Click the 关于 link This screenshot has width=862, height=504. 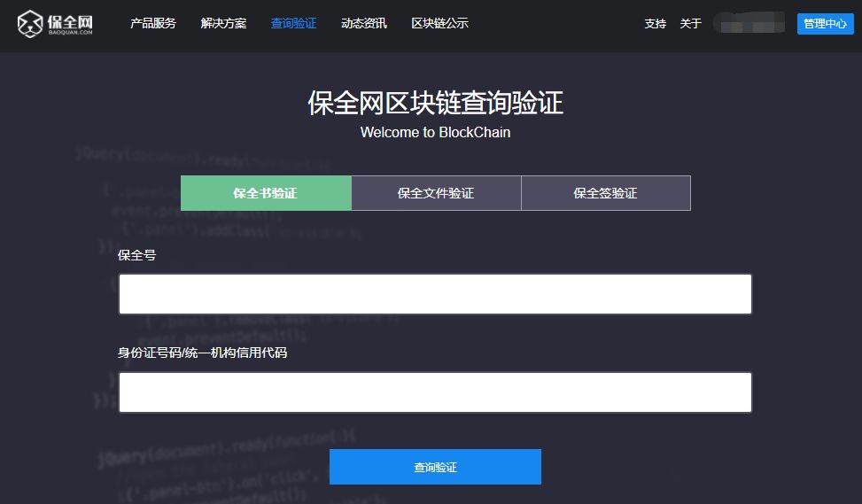click(x=690, y=24)
